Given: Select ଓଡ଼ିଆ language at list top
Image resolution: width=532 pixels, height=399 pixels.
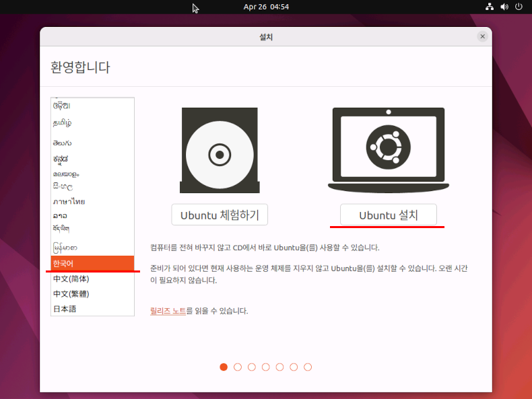Looking at the screenshot, I should [92, 106].
